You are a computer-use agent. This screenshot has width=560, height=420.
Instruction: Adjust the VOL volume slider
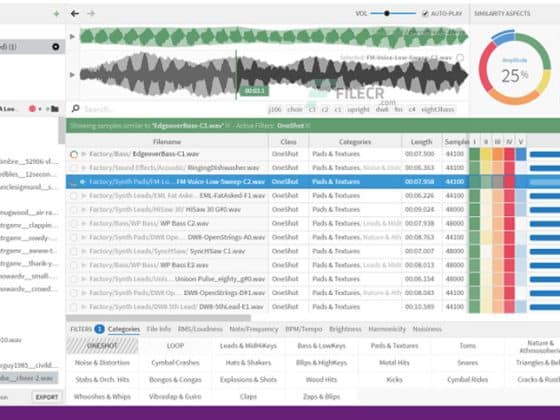pyautogui.click(x=393, y=13)
